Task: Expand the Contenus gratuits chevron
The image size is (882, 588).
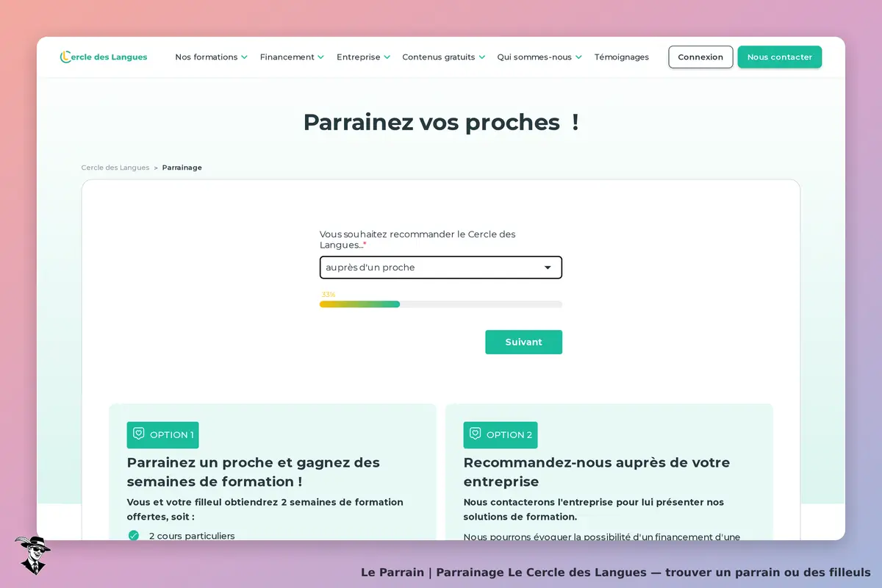Action: (x=481, y=57)
